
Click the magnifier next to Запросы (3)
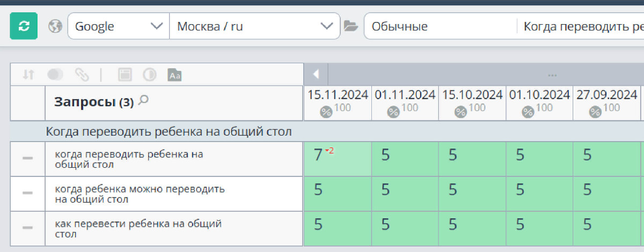[x=143, y=100]
